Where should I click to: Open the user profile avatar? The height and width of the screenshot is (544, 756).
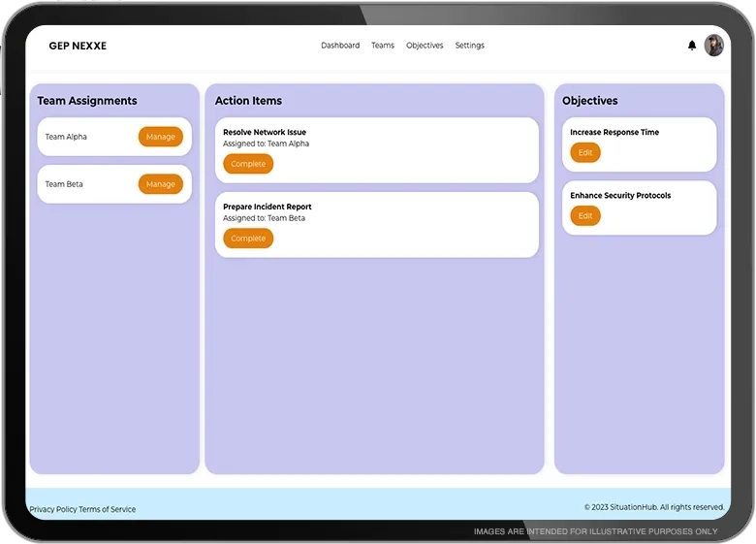point(713,46)
